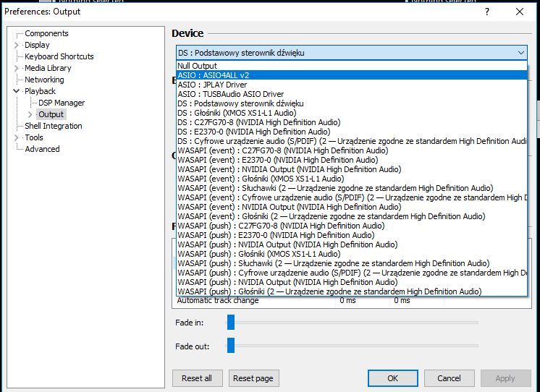
Task: Choose ASIO : JPLAY Driver device
Action: coord(352,85)
